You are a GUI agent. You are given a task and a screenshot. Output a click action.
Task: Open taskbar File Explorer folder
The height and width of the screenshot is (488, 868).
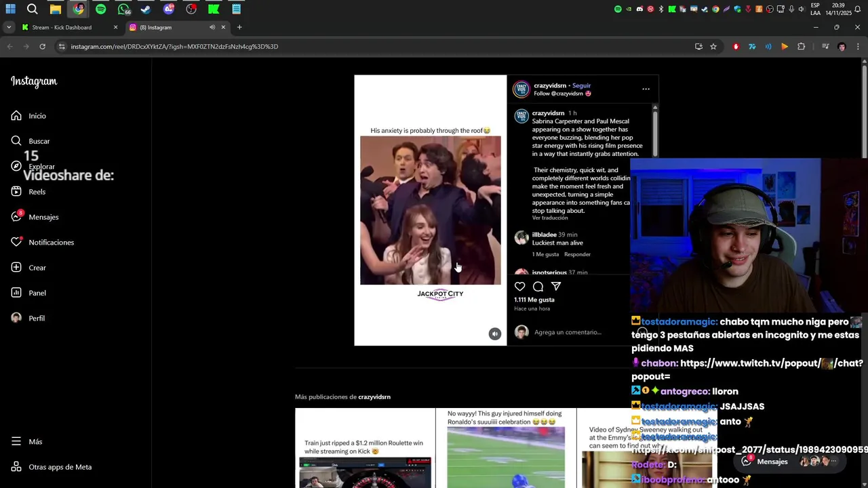click(56, 9)
